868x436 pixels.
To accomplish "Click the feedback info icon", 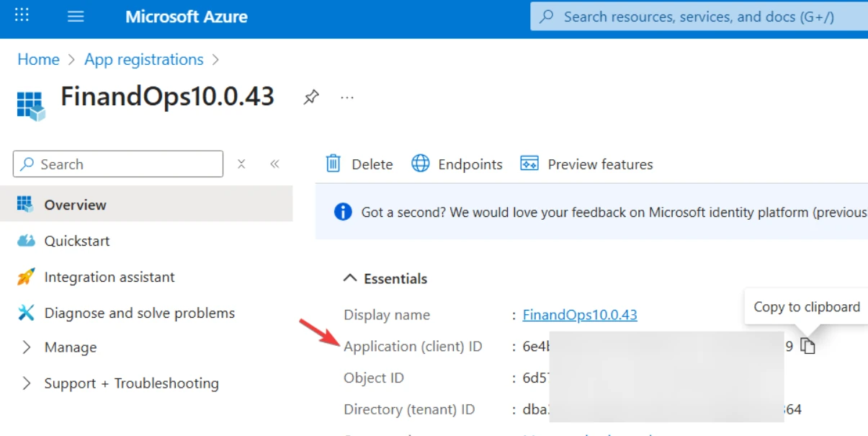I will point(343,212).
